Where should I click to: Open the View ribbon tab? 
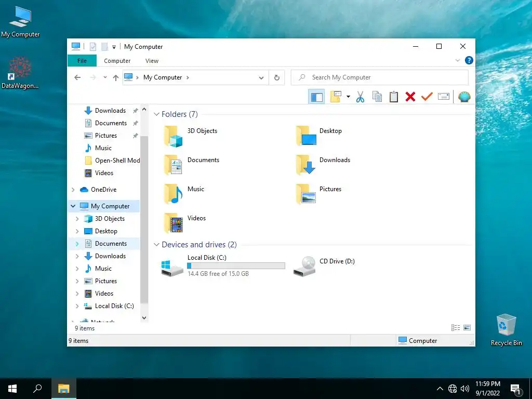click(152, 61)
